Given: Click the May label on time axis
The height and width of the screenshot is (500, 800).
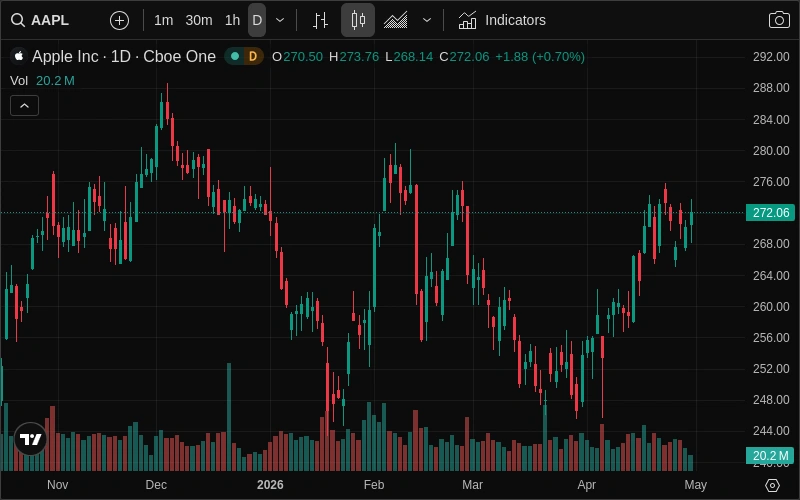Looking at the screenshot, I should coord(695,485).
